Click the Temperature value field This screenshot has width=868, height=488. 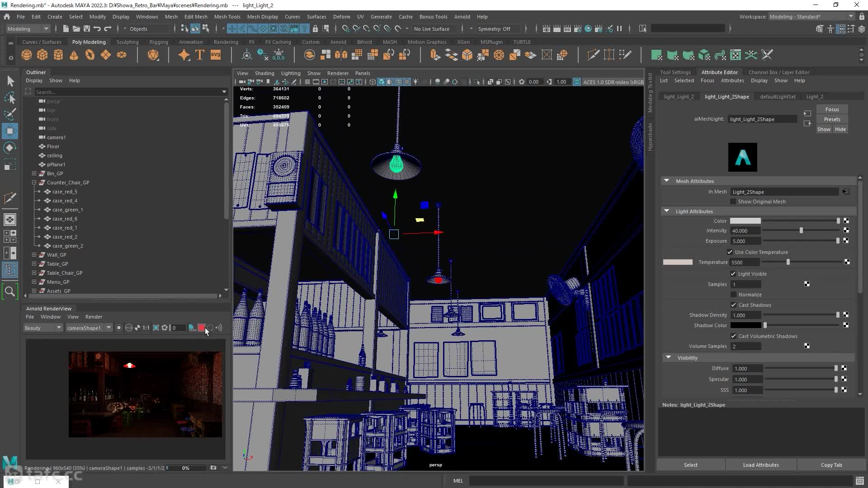pyautogui.click(x=745, y=262)
